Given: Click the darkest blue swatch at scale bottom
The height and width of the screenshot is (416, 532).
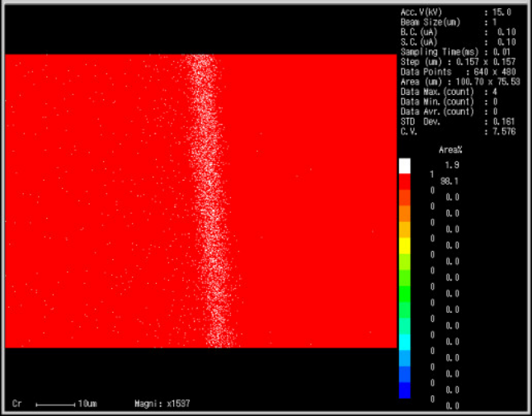Looking at the screenshot, I should [404, 390].
